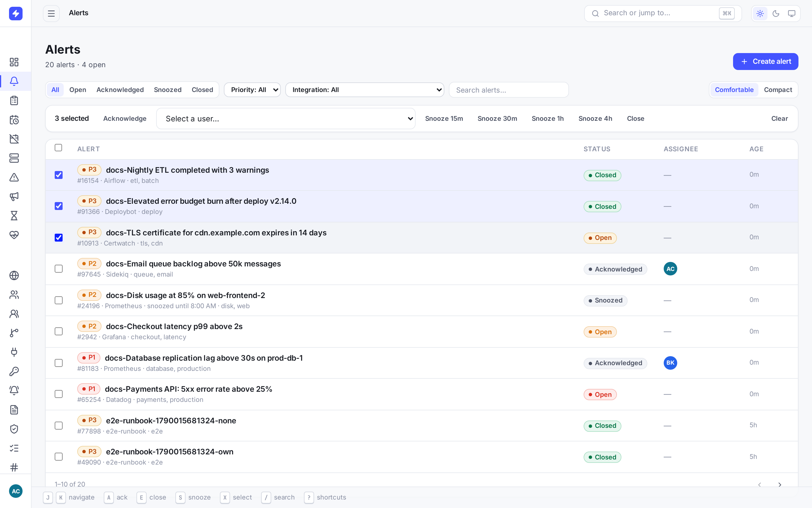The image size is (812, 508).
Task: Open the teams group sidebar icon
Action: [14, 314]
